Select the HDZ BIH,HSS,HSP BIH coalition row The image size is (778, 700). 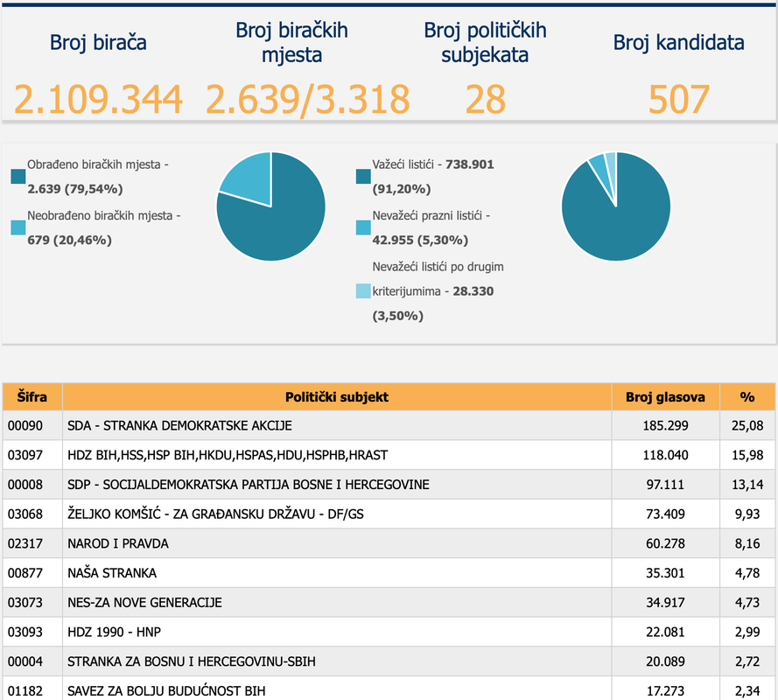pyautogui.click(x=389, y=455)
